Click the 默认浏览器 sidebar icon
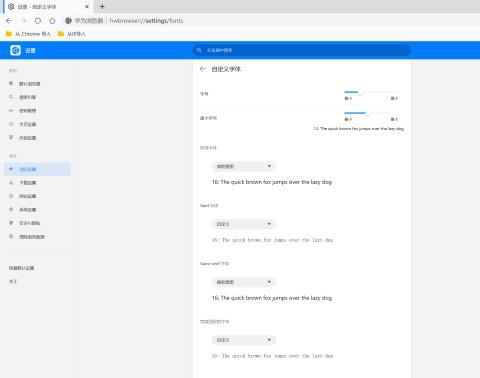Screen dimensions: 480x378 11,83
